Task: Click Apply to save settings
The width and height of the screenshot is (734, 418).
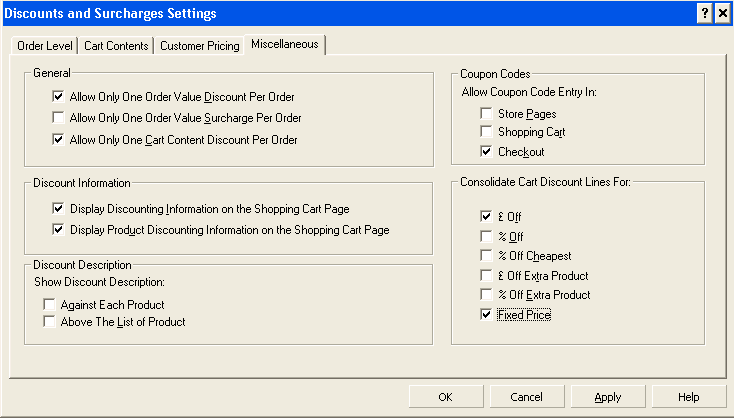Action: pyautogui.click(x=608, y=397)
